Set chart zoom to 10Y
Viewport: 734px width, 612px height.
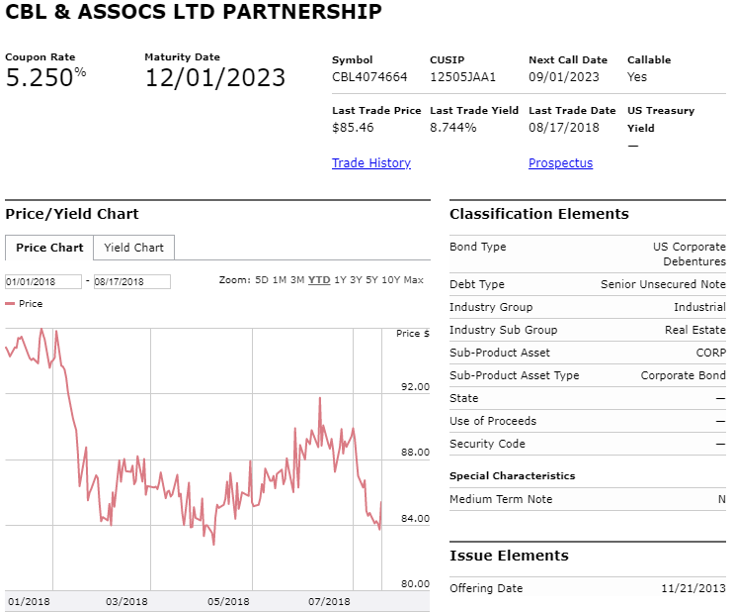tap(391, 280)
